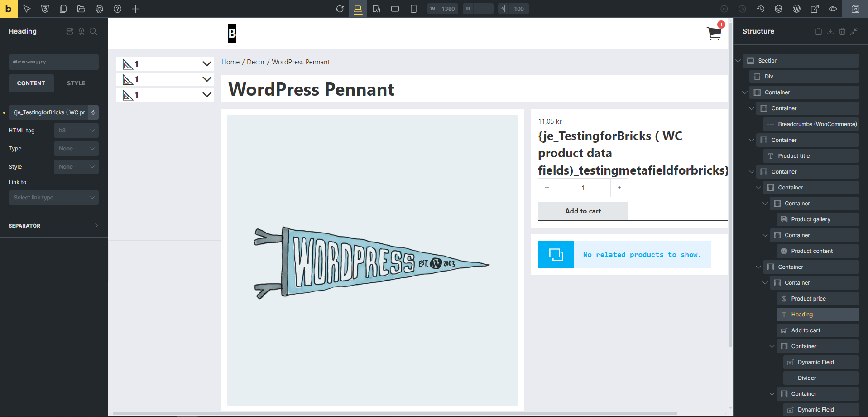Viewport: 868px width, 417px height.
Task: Click the canvas height H field
Action: click(478, 9)
